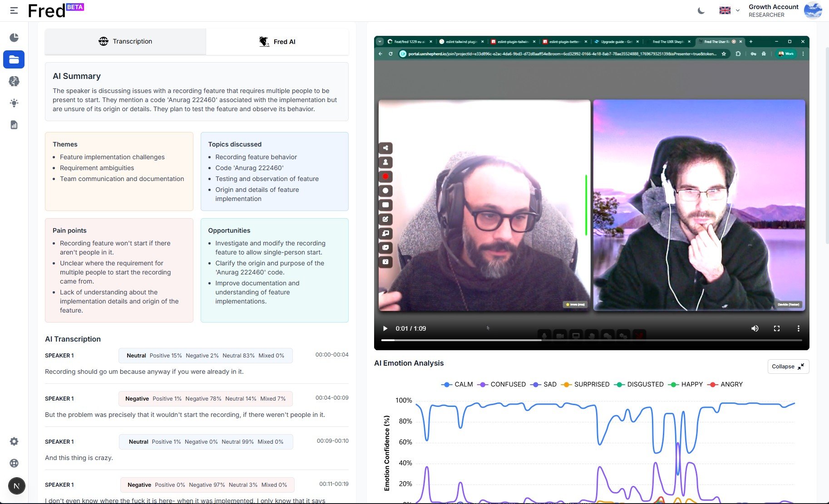Seek on the video progress bar
The image size is (829, 504).
pos(592,340)
